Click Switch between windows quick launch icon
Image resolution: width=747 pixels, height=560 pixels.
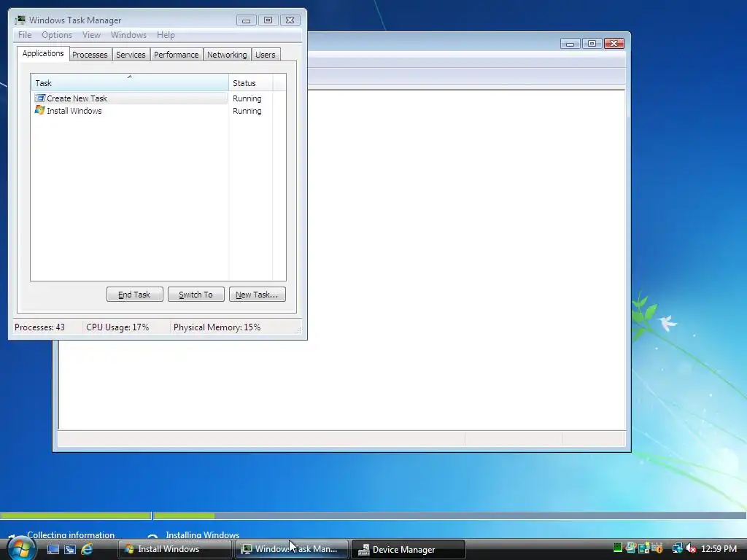(70, 549)
